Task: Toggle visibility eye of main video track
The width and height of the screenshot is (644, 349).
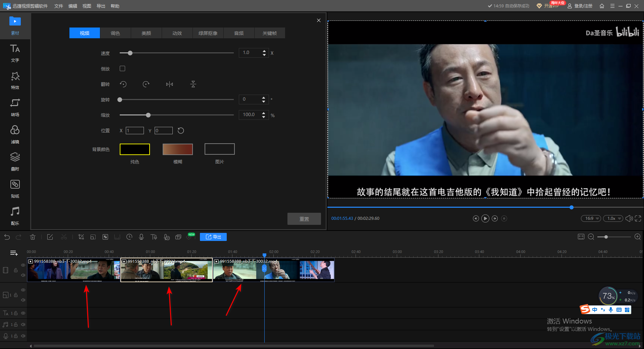Action: (x=23, y=265)
